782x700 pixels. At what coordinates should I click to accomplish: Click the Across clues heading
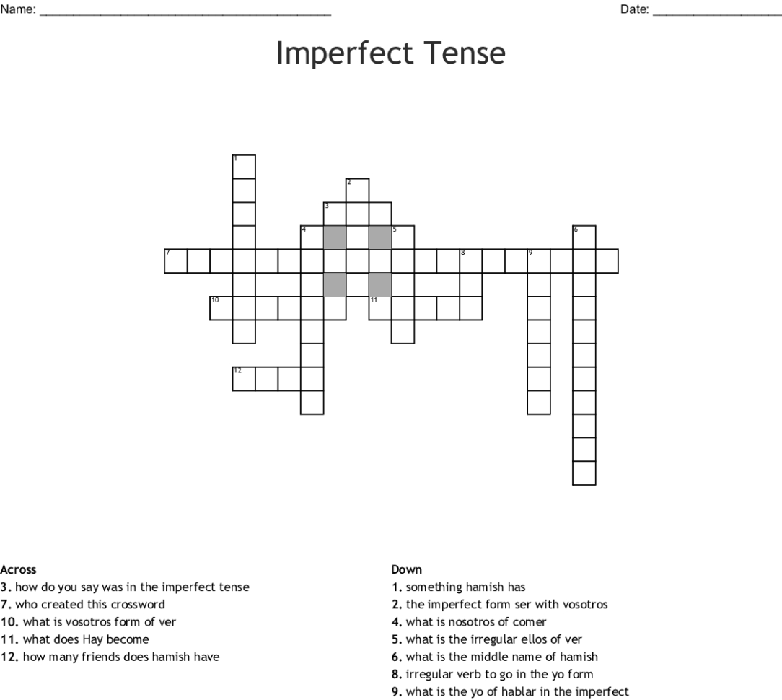point(19,569)
